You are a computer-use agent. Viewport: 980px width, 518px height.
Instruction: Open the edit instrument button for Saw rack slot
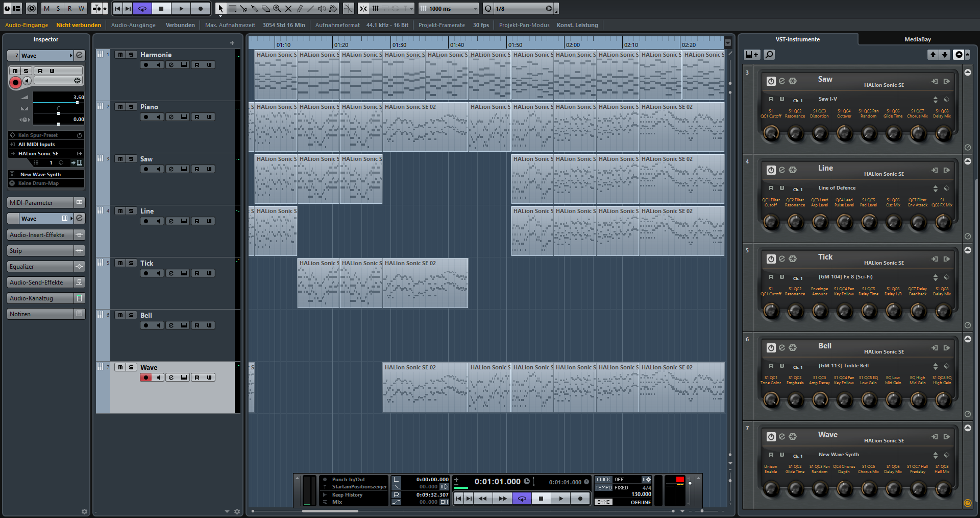(x=781, y=81)
